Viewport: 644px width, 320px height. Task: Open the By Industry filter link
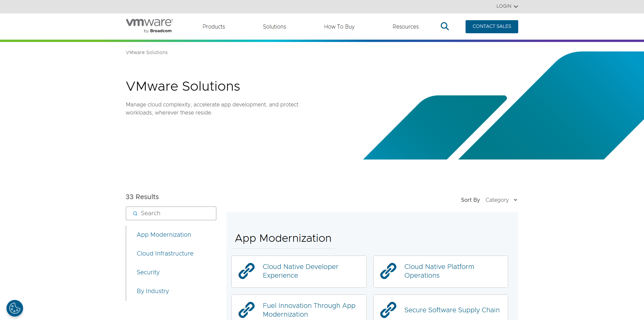pos(153,291)
